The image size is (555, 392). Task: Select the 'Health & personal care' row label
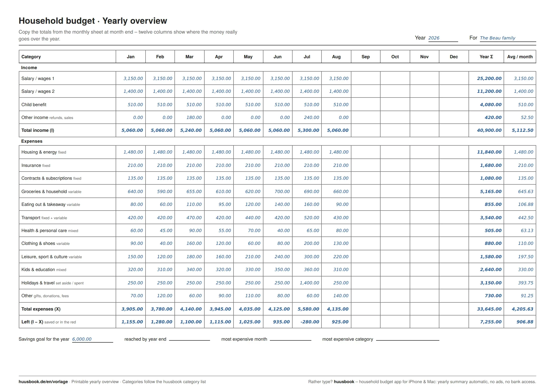point(44,231)
